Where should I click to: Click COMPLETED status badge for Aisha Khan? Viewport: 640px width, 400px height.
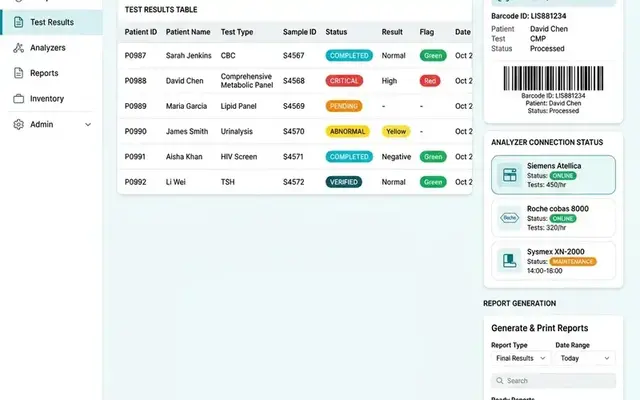[349, 157]
